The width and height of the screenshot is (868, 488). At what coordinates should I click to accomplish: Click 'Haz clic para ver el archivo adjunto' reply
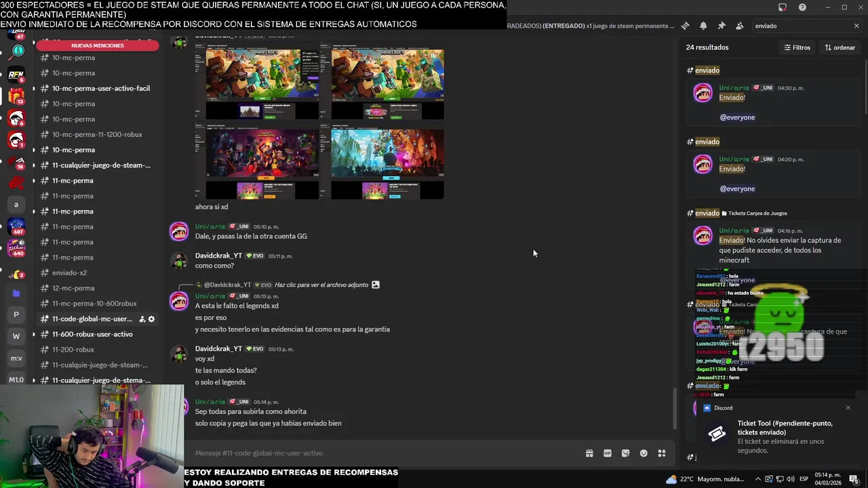pos(322,285)
